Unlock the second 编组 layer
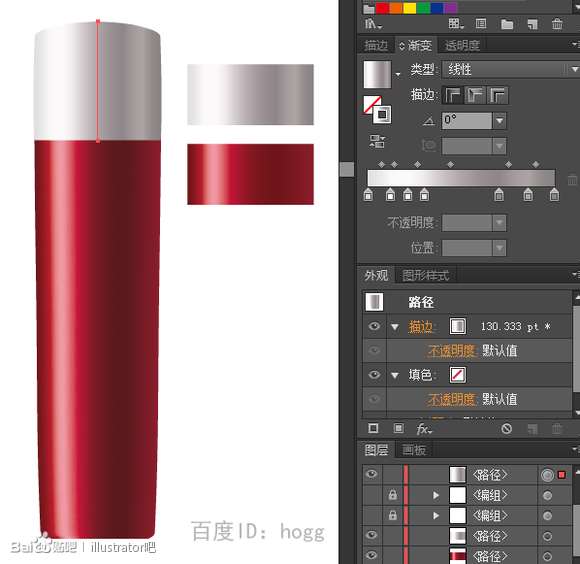The image size is (580, 564). [x=392, y=515]
